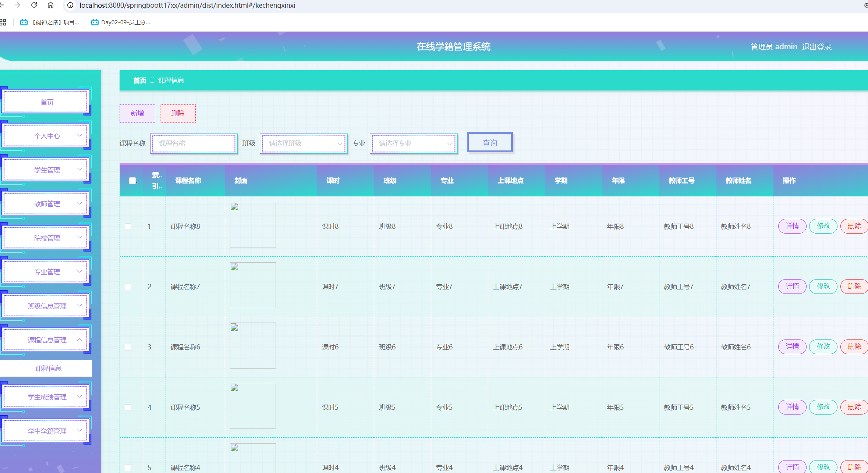Check the row 5 课程名称4 checkbox
The image size is (868, 473).
128,468
